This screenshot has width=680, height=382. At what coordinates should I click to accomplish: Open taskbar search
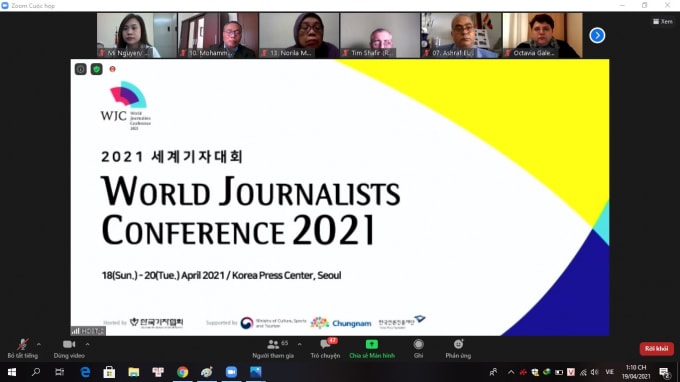point(36,372)
